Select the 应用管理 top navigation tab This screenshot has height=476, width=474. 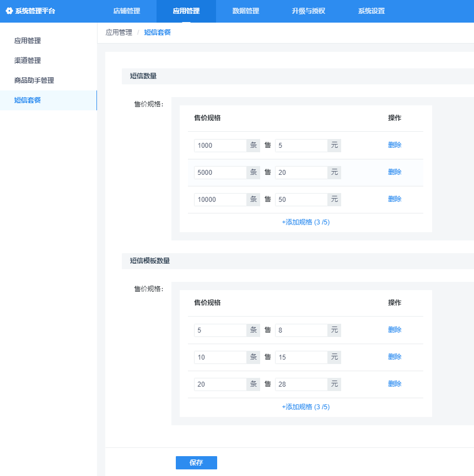(x=186, y=11)
